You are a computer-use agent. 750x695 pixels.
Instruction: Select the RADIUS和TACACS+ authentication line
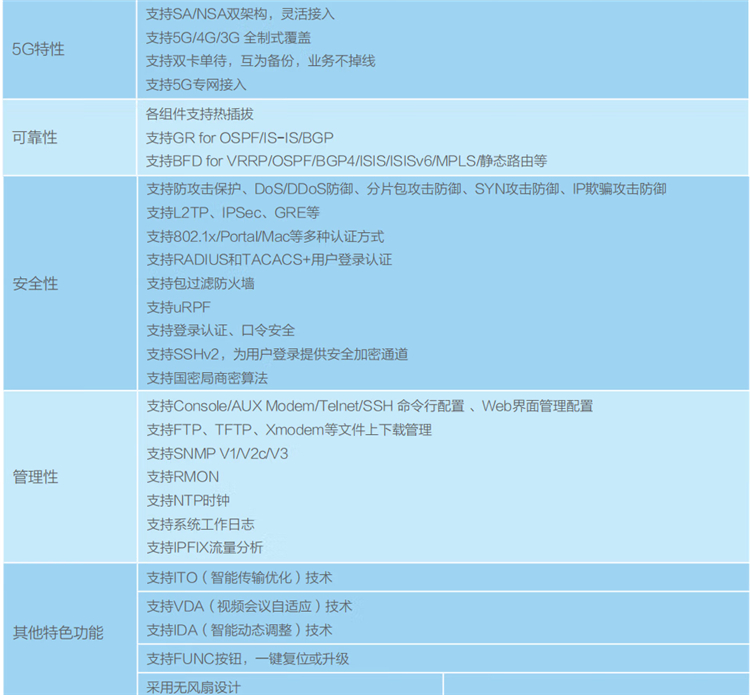point(268,260)
